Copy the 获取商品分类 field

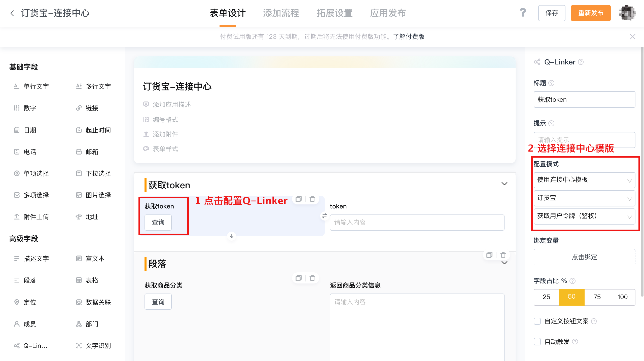299,278
